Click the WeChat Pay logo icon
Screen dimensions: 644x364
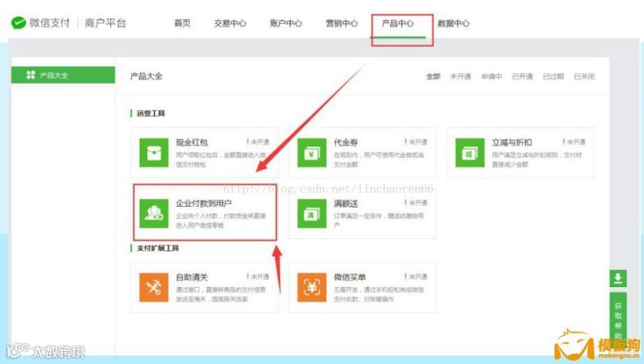pos(19,23)
